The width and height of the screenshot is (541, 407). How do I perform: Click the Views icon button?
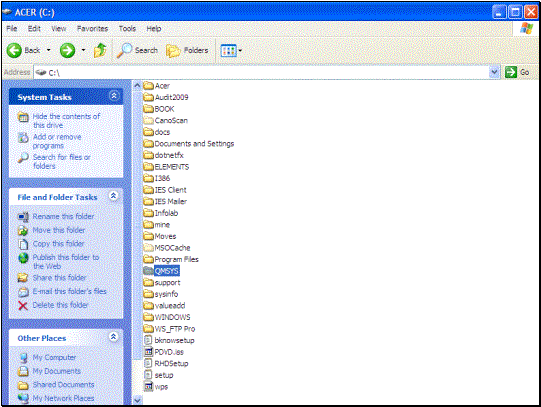[x=228, y=51]
